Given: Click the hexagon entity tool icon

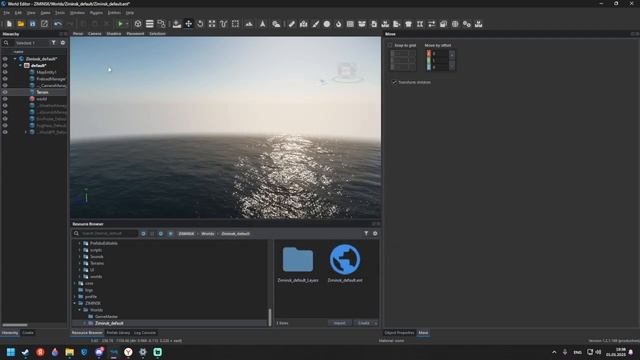Looking at the screenshot, I should tap(138, 24).
